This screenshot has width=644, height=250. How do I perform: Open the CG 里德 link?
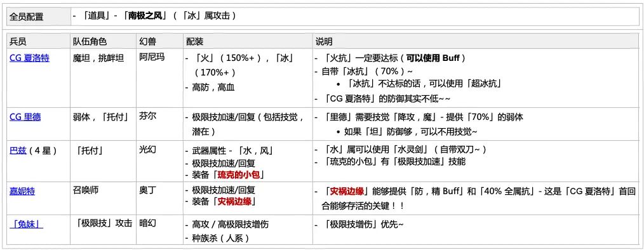tap(25, 117)
